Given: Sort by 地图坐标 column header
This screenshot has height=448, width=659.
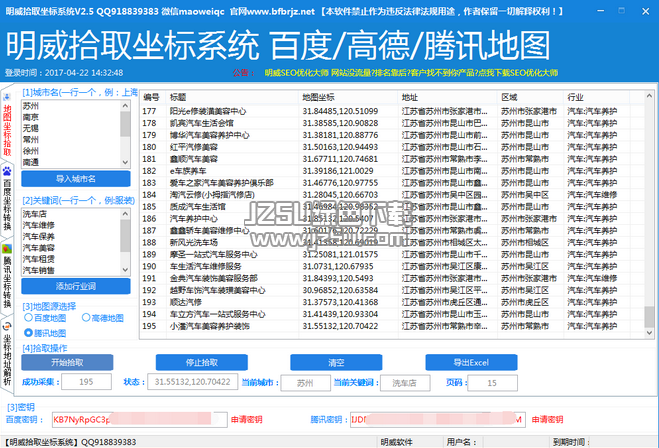Looking at the screenshot, I should [348, 98].
